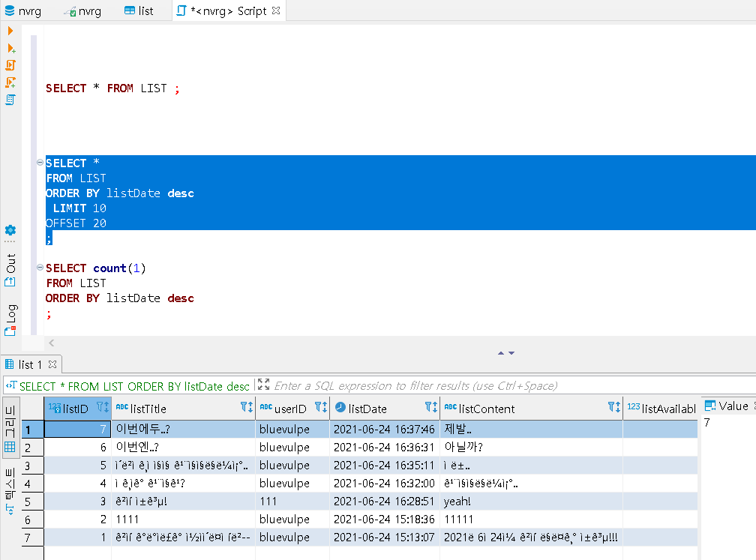756x560 pixels.
Task: Click listID cell with value 7
Action: tap(78, 430)
